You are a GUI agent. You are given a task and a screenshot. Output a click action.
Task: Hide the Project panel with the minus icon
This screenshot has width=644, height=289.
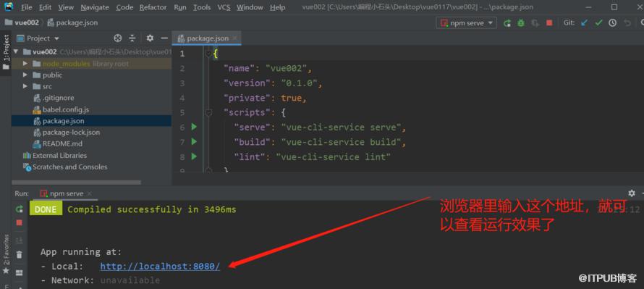coord(164,38)
